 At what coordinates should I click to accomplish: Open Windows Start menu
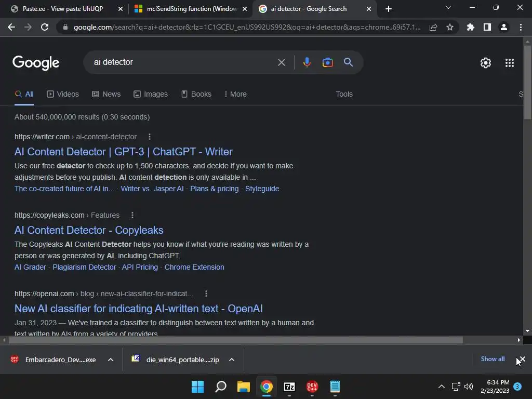[197, 387]
